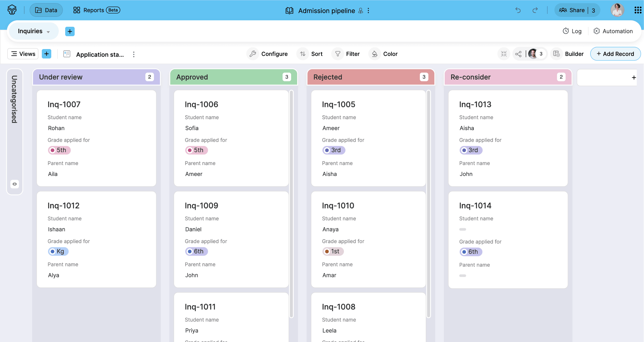
Task: Click student name Anaya
Action: coord(331,229)
